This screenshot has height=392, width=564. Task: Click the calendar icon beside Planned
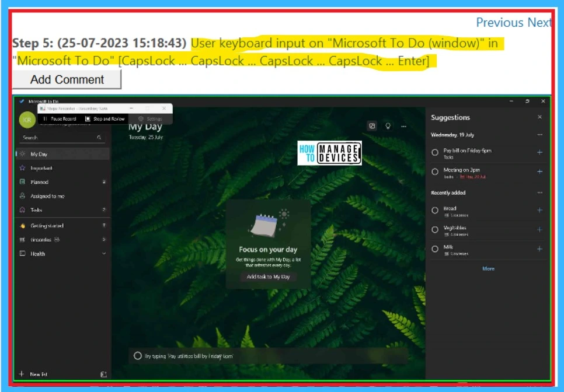[x=22, y=182]
